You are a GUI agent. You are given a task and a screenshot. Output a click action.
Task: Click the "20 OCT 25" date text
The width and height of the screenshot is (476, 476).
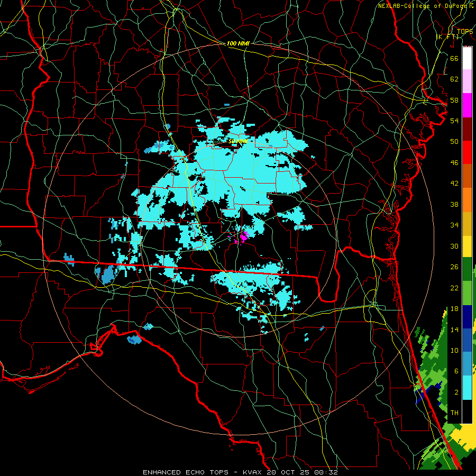[288, 472]
